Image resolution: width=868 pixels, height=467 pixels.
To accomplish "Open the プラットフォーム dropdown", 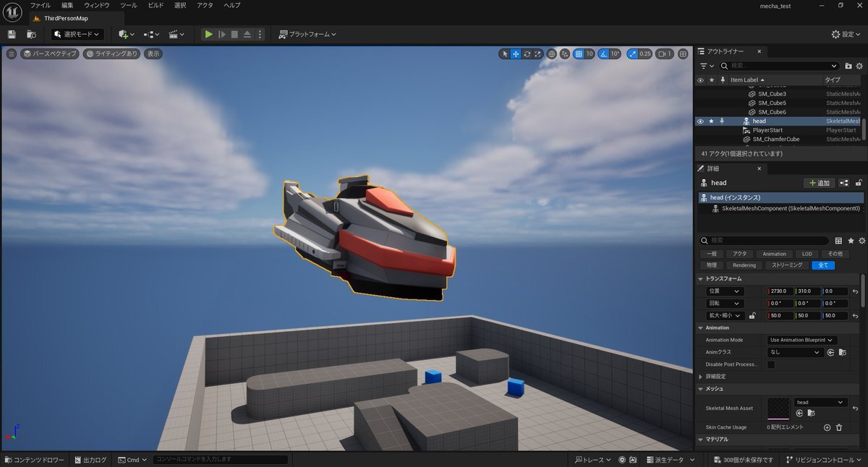I will [307, 34].
